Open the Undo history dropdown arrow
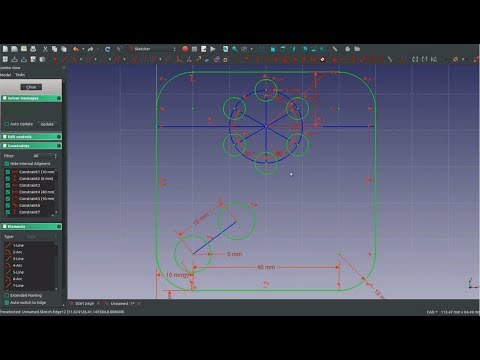 [83, 49]
